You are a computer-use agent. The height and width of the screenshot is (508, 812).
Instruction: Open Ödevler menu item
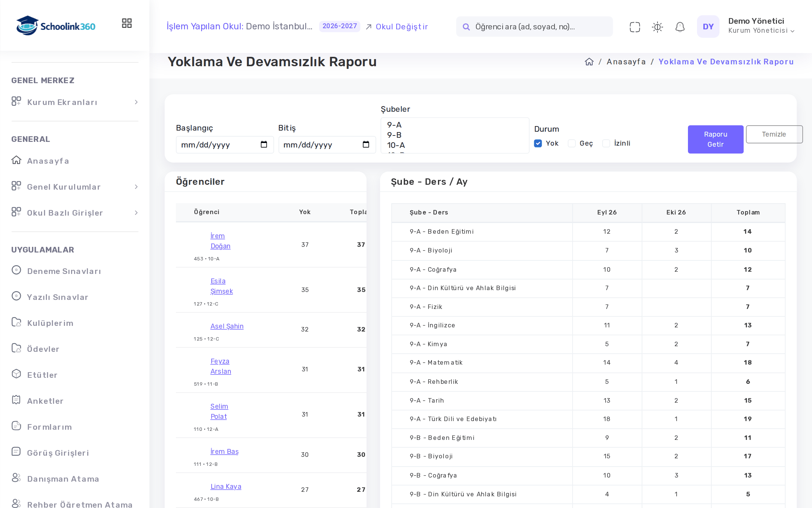point(43,349)
